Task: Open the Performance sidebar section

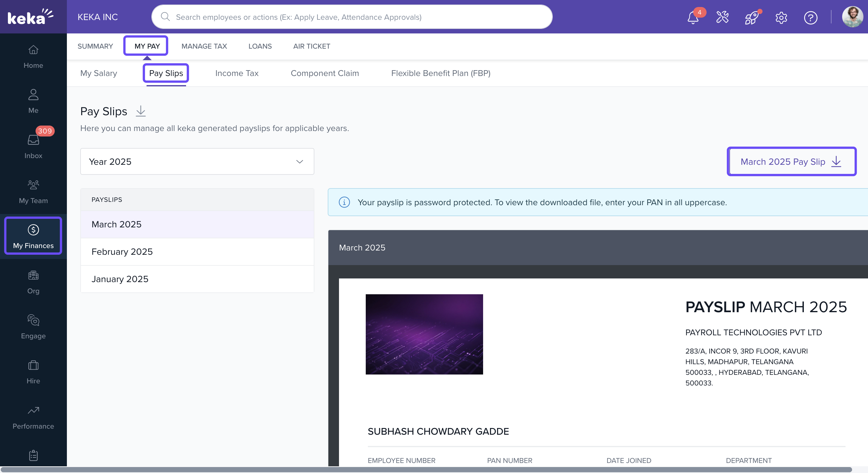Action: [33, 417]
